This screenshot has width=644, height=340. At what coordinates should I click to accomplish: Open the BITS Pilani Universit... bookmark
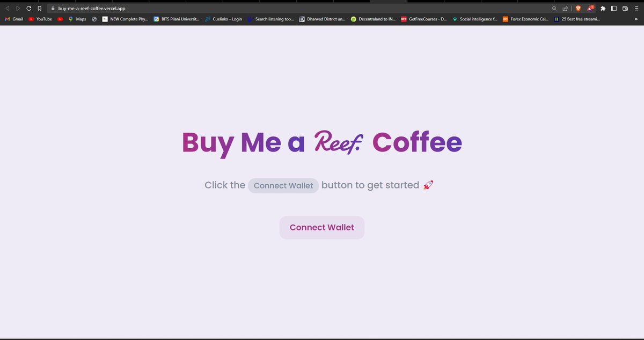pos(177,19)
